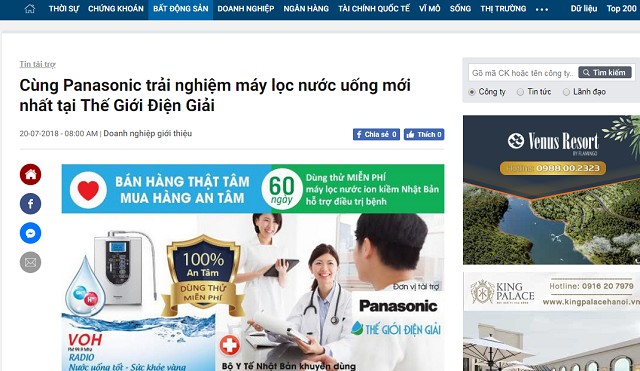
Task: Go to the home page icon in navbar
Action: [30, 9]
